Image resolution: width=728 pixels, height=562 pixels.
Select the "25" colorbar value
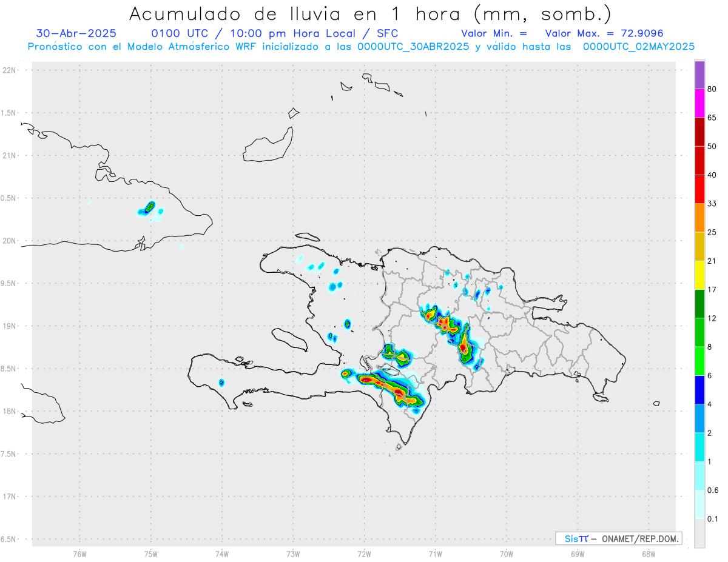click(712, 232)
